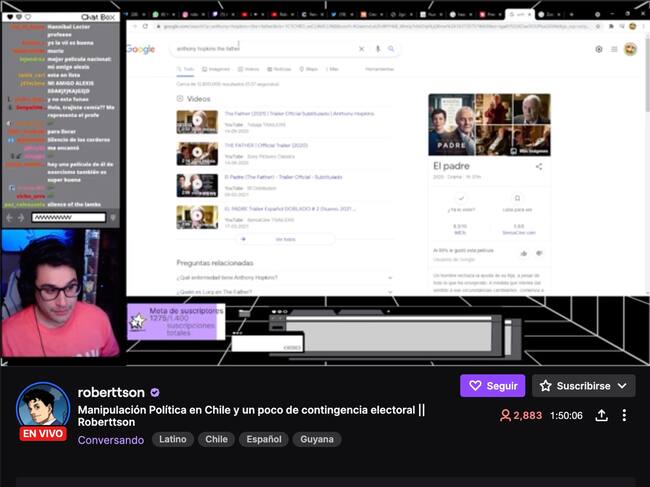Click the Seguir follow button
The image size is (650, 487).
coord(492,386)
